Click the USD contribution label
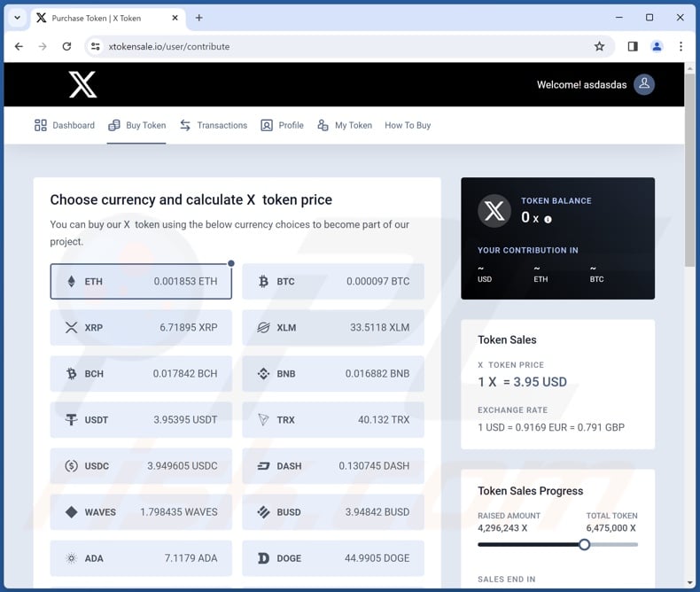This screenshot has width=700, height=592. click(x=485, y=279)
